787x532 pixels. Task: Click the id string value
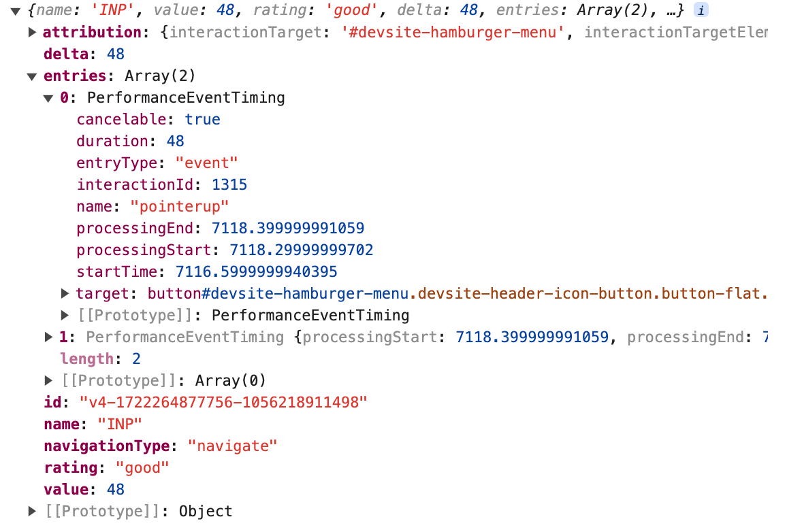click(223, 402)
